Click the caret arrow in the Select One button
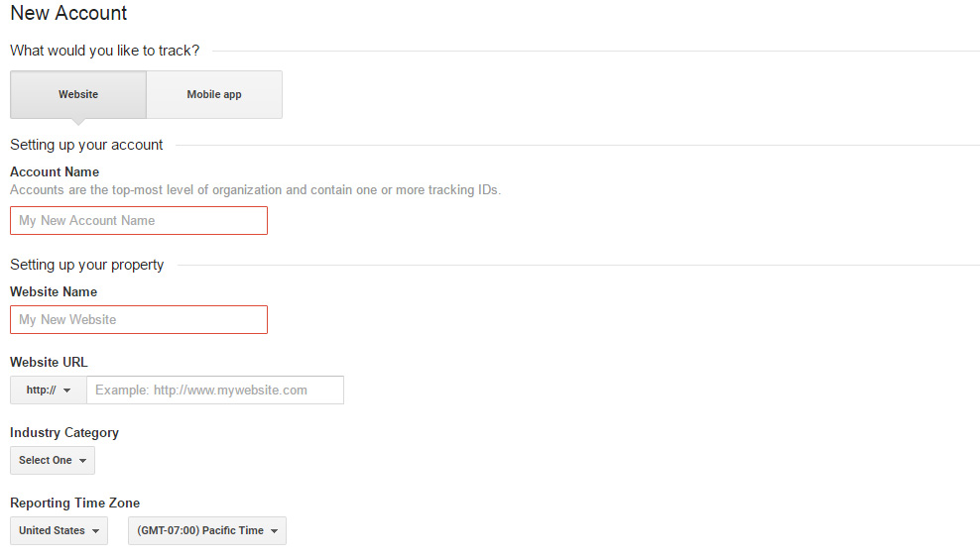The height and width of the screenshot is (560, 980). [83, 461]
